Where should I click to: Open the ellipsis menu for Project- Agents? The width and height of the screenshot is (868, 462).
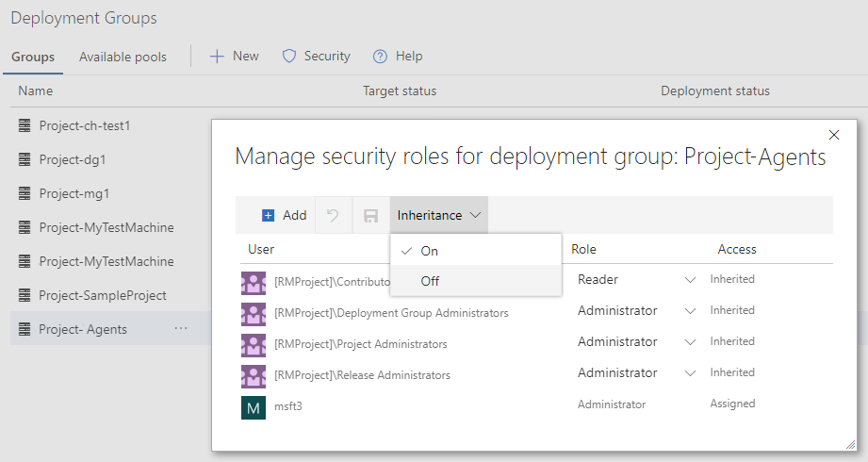coord(181,329)
